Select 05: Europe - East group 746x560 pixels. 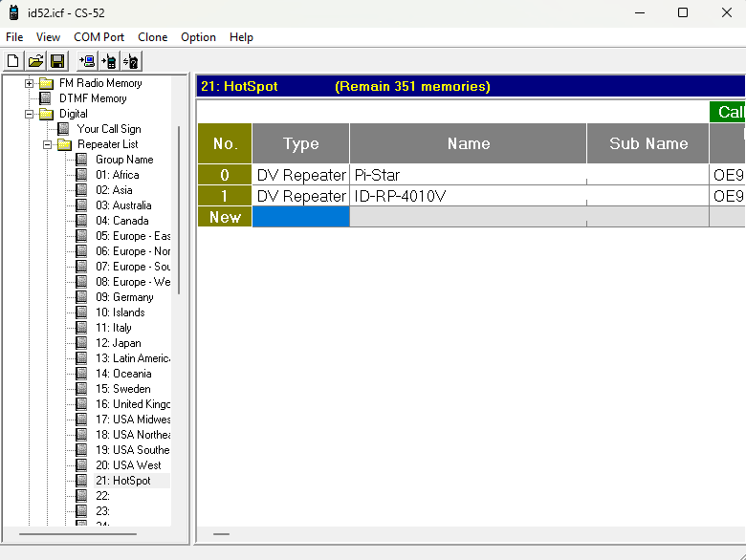pyautogui.click(x=133, y=236)
